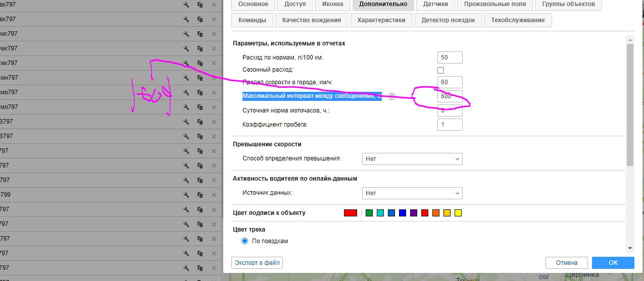Viewport: 644px width, 281px height.
Task: Open properties wrench for the мн797 unit
Action: [186, 78]
